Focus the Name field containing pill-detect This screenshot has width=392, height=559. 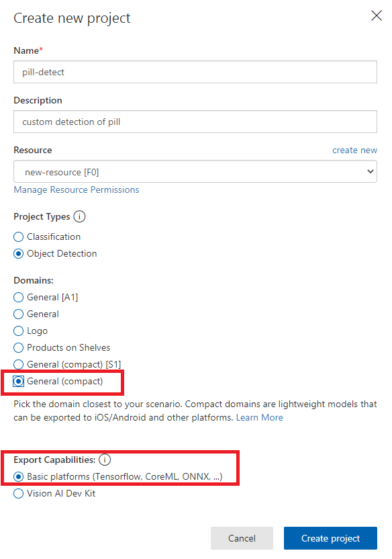point(195,72)
